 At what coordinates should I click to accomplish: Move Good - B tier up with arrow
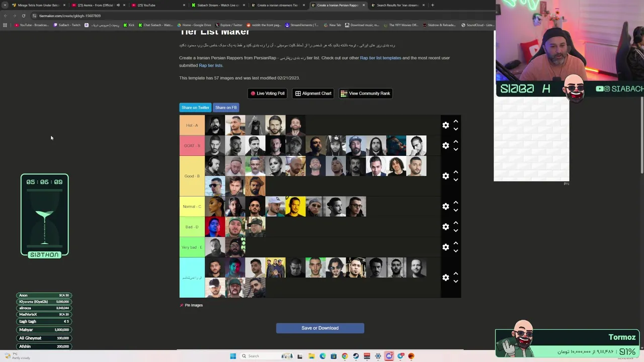pyautogui.click(x=456, y=172)
